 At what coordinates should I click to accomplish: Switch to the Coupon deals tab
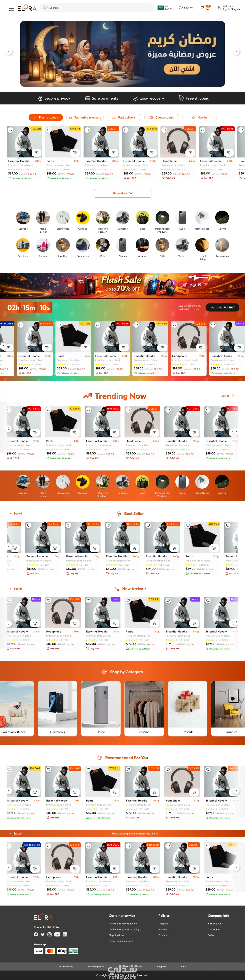pyautogui.click(x=161, y=118)
